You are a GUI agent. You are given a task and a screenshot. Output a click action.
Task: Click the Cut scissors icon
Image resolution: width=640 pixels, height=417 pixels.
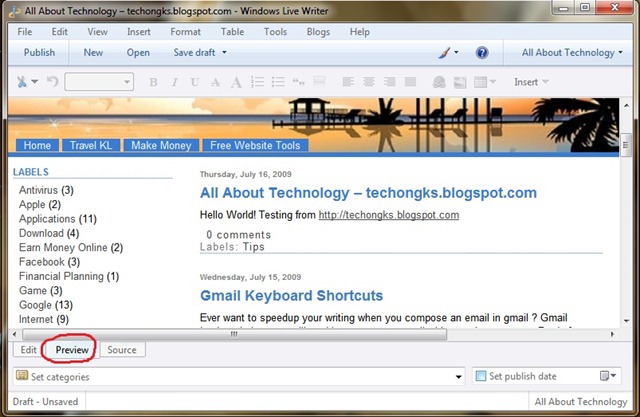(x=22, y=82)
